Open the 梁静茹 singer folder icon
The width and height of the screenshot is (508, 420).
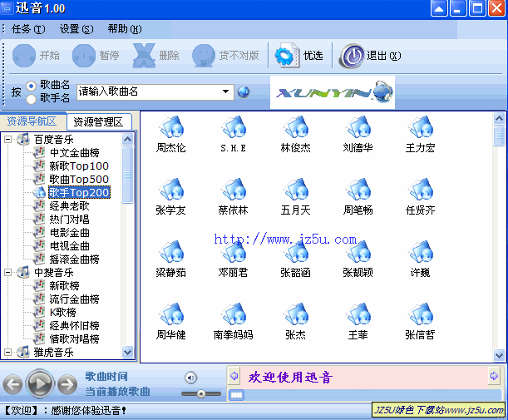171,252
